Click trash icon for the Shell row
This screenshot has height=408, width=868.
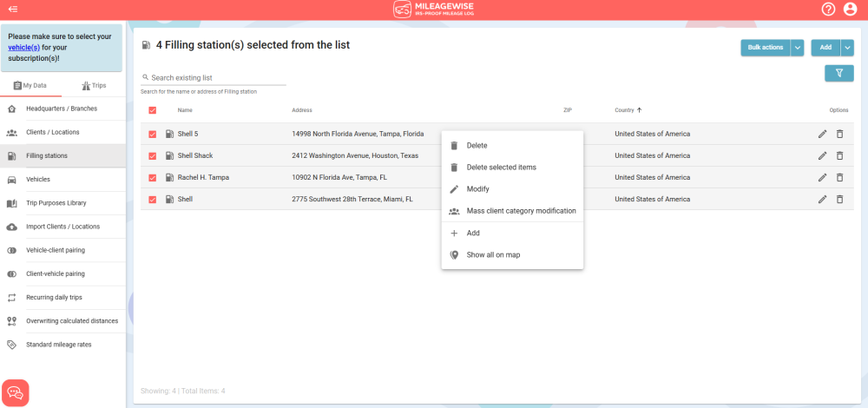(x=839, y=199)
